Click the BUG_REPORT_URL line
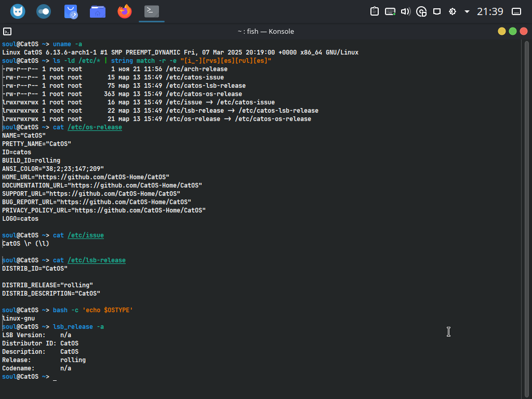532x399 pixels. click(x=97, y=202)
